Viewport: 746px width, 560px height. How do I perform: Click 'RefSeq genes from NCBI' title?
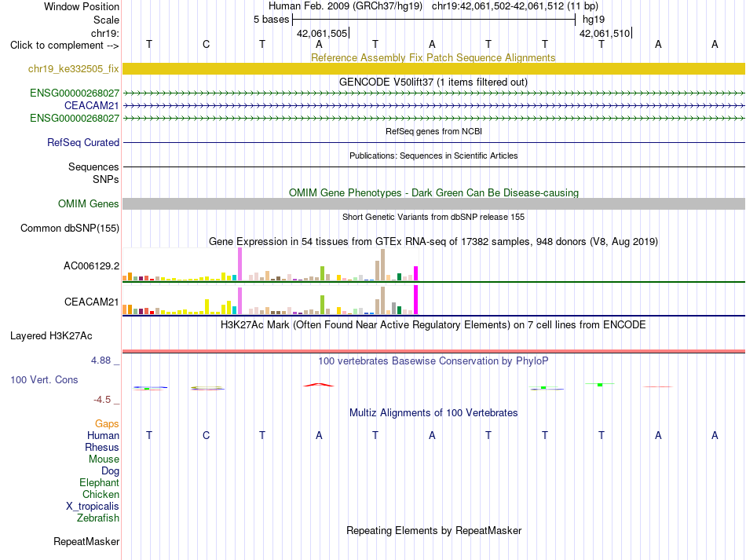(x=433, y=131)
